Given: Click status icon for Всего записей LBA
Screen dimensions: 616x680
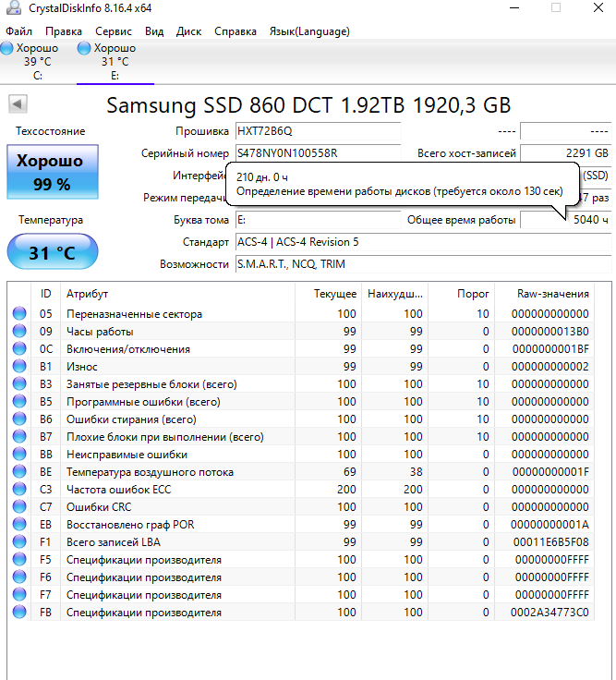Looking at the screenshot, I should 19,541.
